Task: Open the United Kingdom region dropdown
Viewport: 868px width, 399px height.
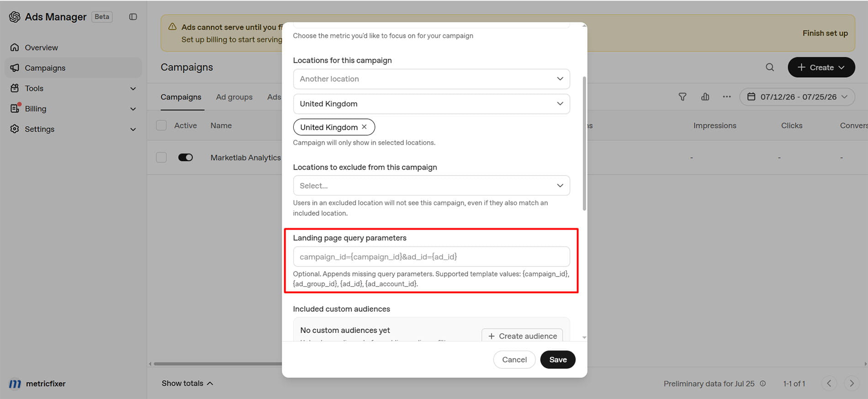Action: 431,104
